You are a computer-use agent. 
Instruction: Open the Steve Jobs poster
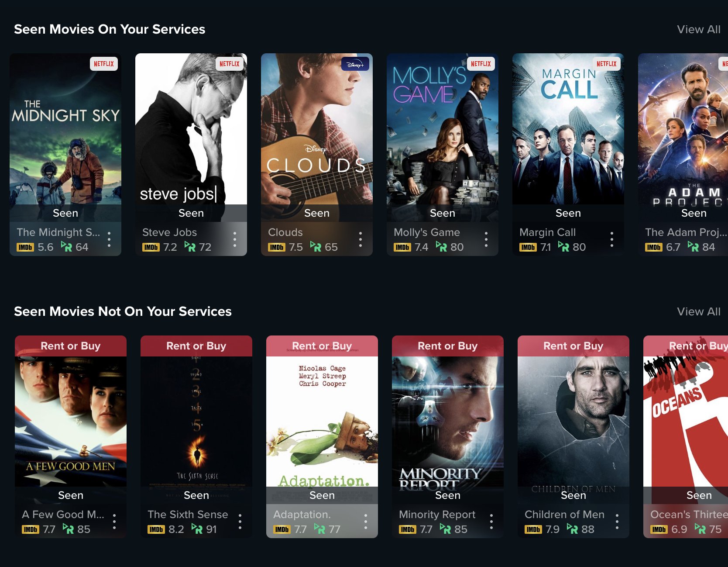point(191,129)
